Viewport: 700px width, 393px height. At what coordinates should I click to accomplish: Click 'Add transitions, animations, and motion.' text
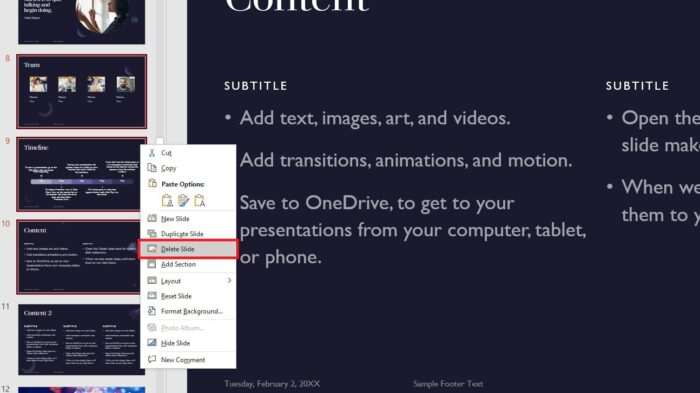(406, 160)
